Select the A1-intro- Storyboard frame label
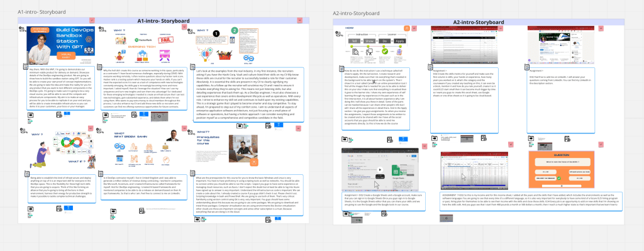644x251 pixels. click(x=42, y=13)
